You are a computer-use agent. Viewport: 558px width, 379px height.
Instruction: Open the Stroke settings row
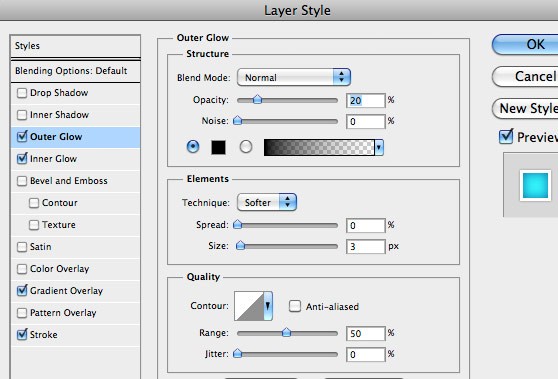[75, 335]
